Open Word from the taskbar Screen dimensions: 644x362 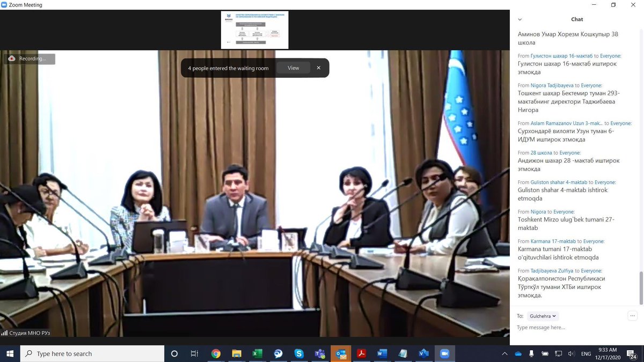click(382, 353)
